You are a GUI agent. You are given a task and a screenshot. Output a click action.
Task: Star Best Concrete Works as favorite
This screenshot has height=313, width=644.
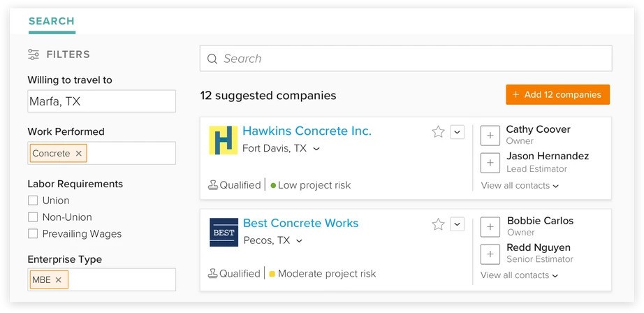click(438, 224)
